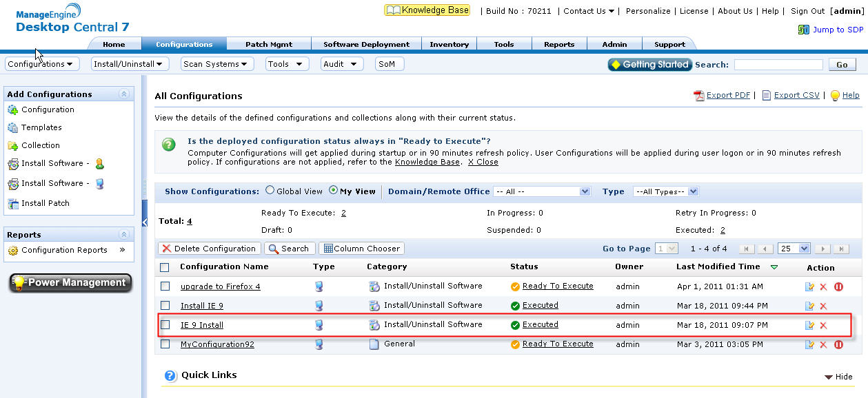Select the Global View radio button
Image resolution: width=868 pixels, height=398 pixels.
[x=270, y=191]
